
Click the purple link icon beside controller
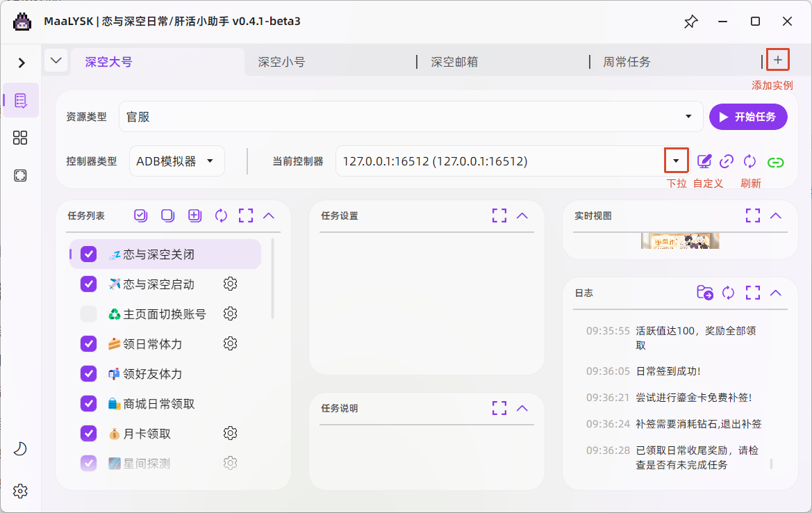pyautogui.click(x=727, y=161)
